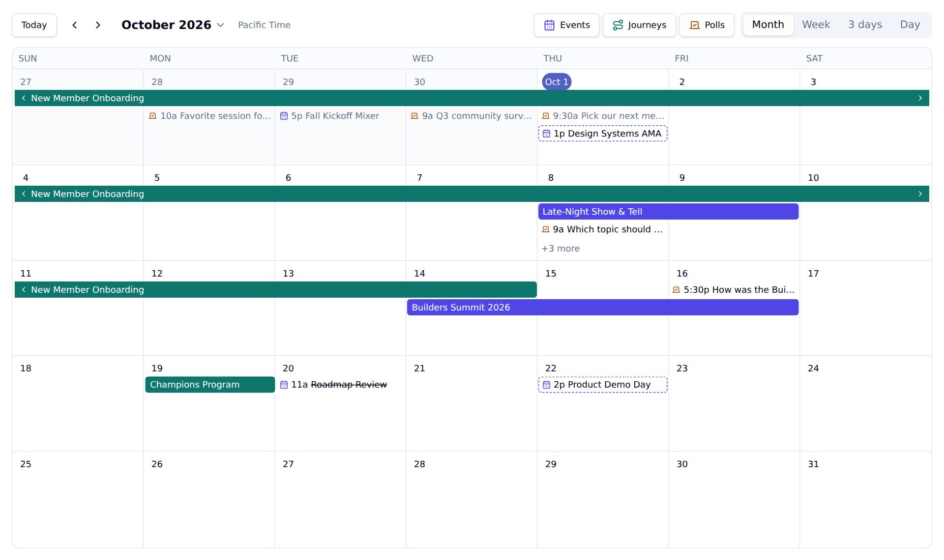Viewport: 944px width, 560px height.
Task: Open the 5:30p How was the Builders poll
Action: point(734,290)
